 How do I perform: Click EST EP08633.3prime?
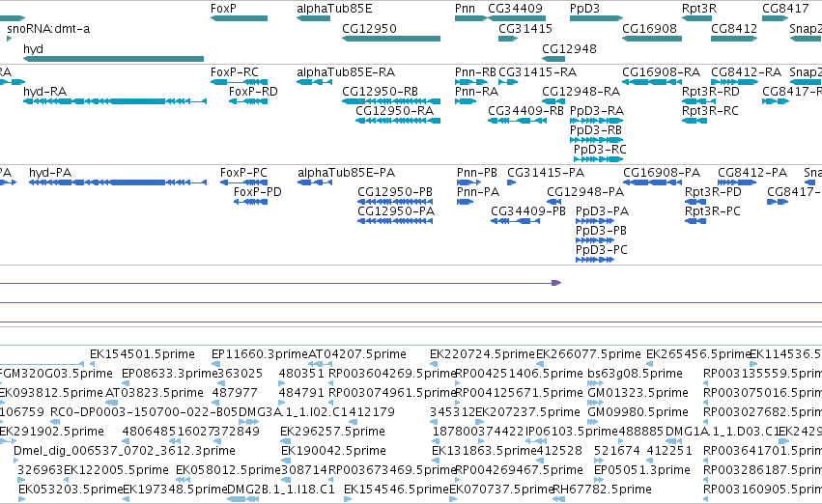click(169, 374)
